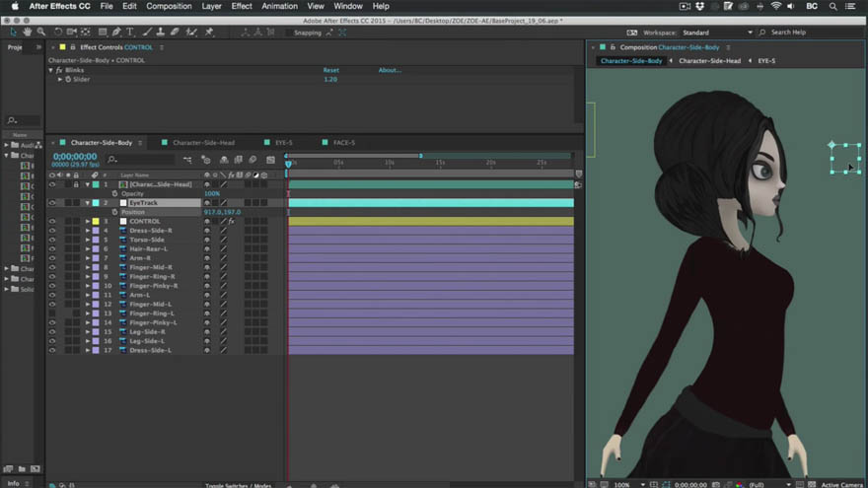868x488 pixels.
Task: Select the Brush tool
Action: coord(147,33)
